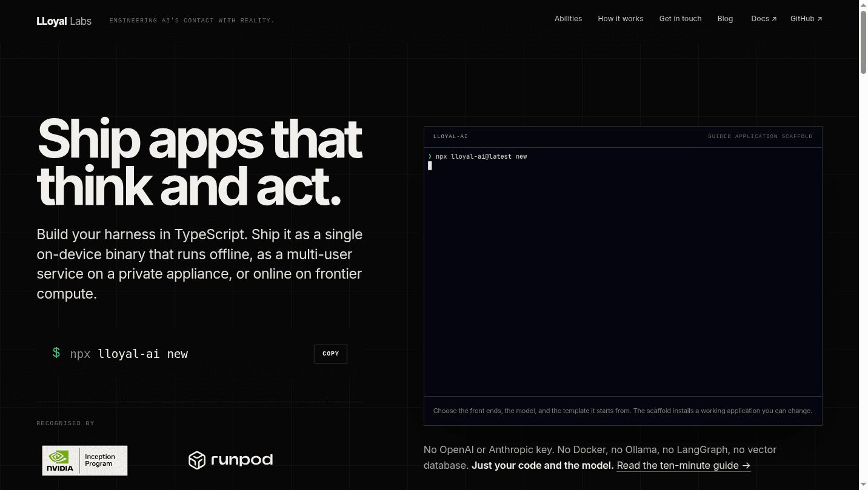The width and height of the screenshot is (868, 490).
Task: Click the 'RECOGNISED BY' label
Action: click(65, 423)
